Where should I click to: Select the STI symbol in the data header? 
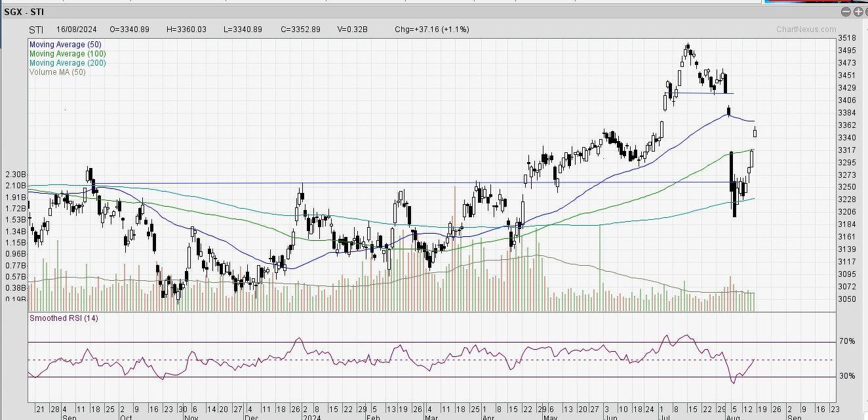(36, 30)
